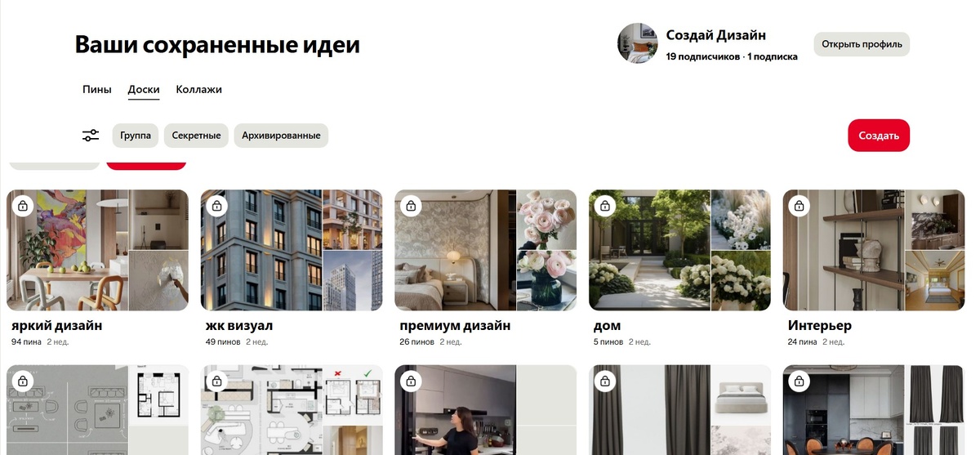
Task: Open the Создай Дизайн profile avatar
Action: [638, 43]
